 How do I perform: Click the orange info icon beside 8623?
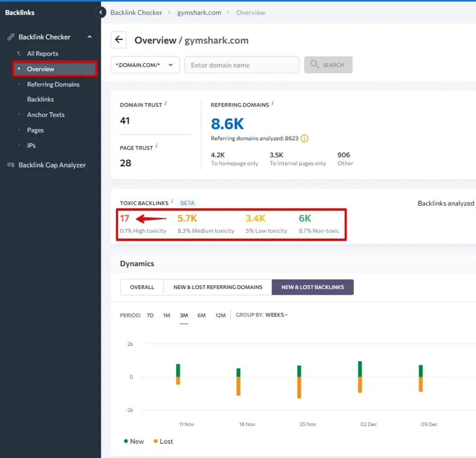305,138
